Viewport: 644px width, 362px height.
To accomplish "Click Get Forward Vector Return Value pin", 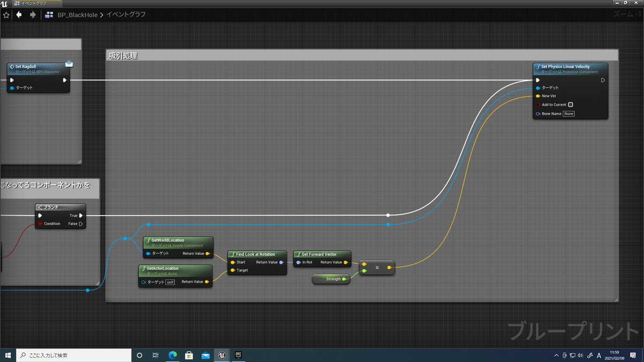I will (346, 262).
